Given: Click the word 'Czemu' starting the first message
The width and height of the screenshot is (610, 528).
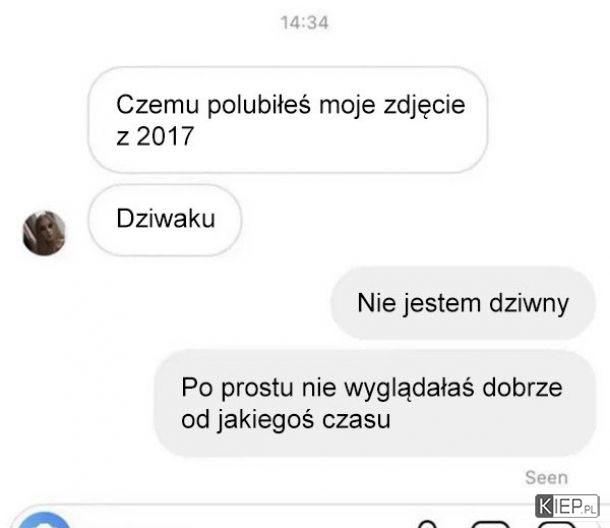Looking at the screenshot, I should (x=158, y=105).
